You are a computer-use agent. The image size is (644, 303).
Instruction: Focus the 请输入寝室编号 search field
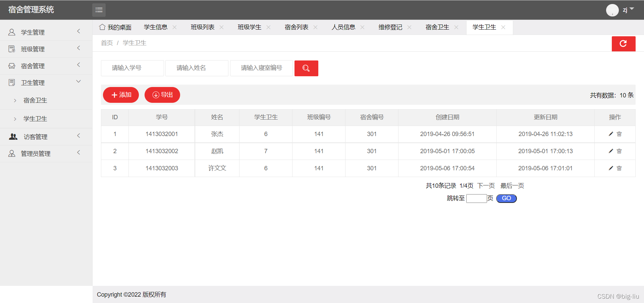click(262, 68)
